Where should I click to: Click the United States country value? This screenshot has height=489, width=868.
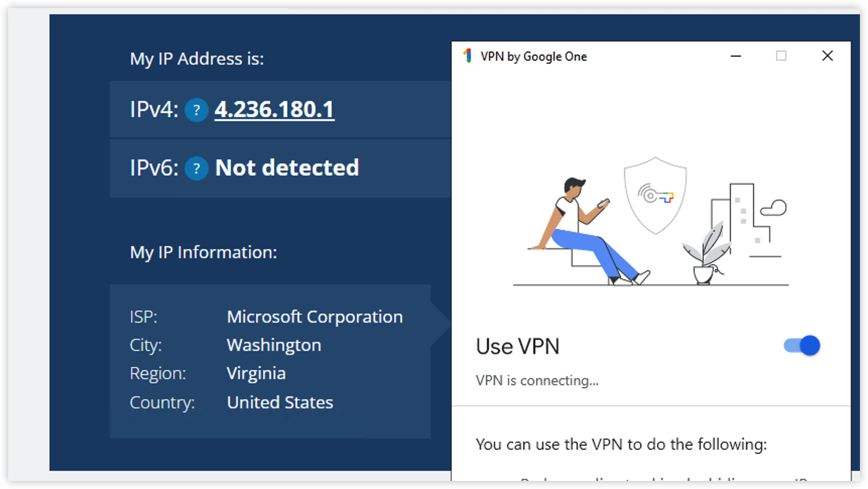tap(280, 402)
